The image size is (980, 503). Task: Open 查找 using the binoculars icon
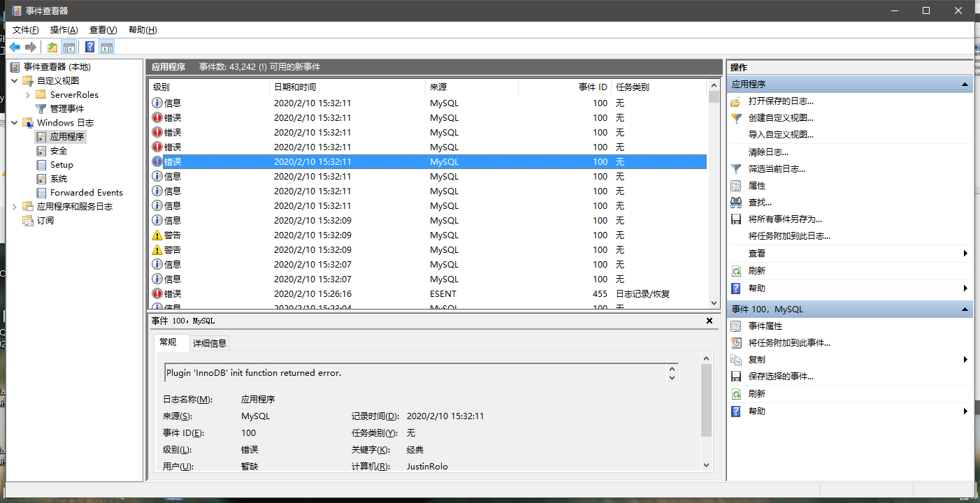pos(735,201)
